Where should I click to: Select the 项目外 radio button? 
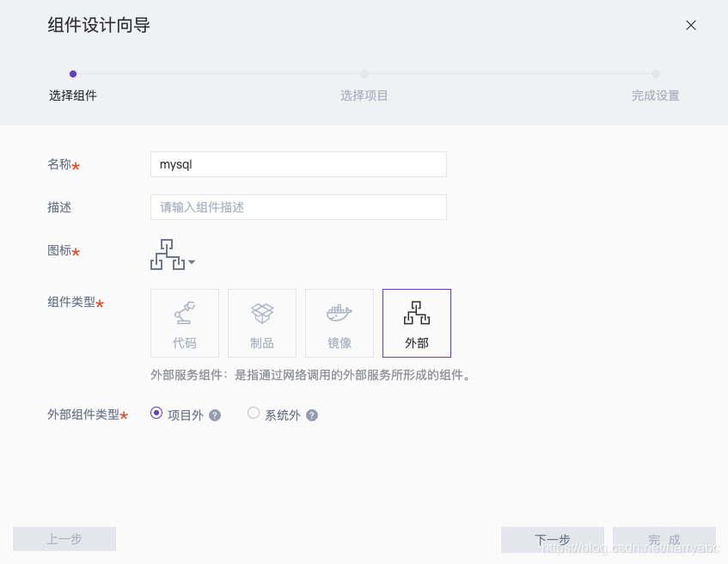point(156,414)
